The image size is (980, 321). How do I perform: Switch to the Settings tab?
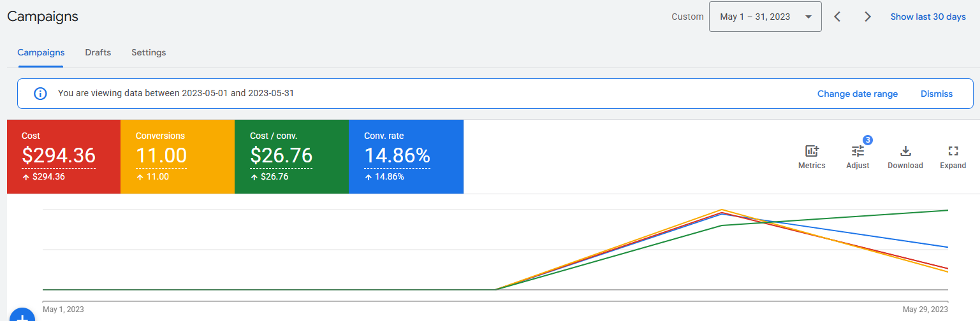pyautogui.click(x=149, y=52)
